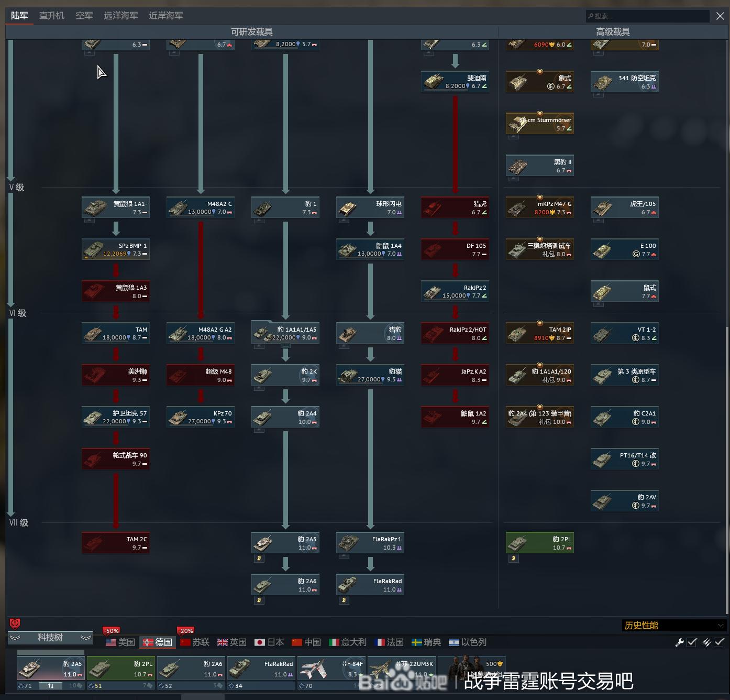Select the 豹 1A1A1/1A5 group card
730x700 pixels.
[285, 333]
